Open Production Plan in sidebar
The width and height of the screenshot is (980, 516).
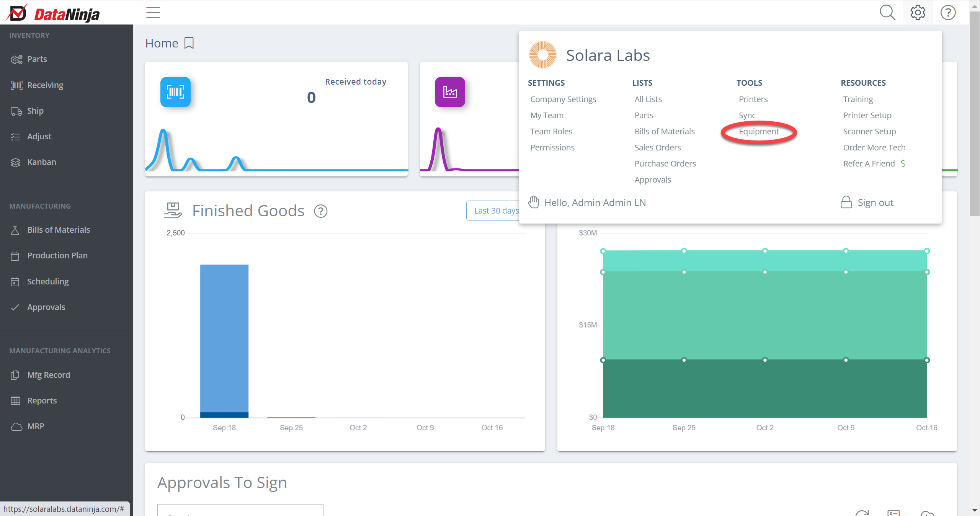[57, 256]
